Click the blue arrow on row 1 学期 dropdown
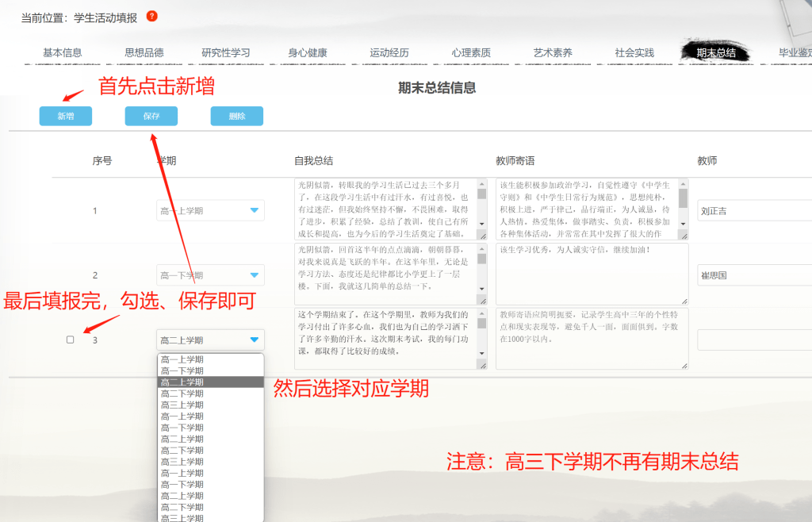Image resolution: width=812 pixels, height=522 pixels. pos(254,210)
